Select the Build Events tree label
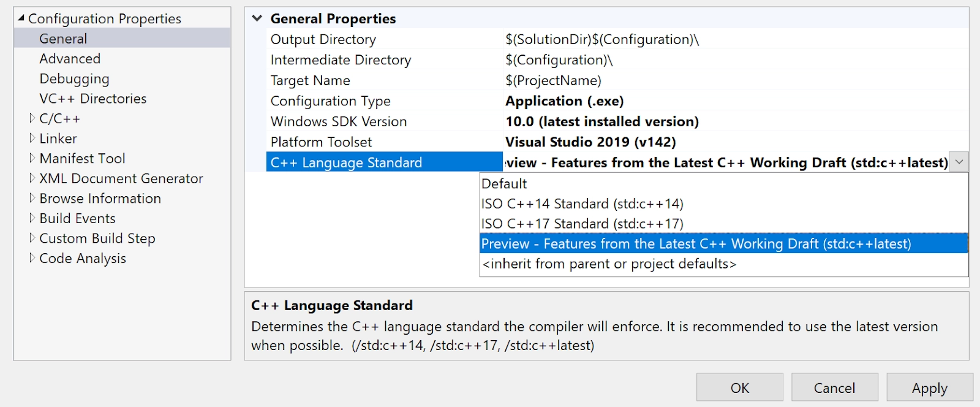 click(77, 218)
